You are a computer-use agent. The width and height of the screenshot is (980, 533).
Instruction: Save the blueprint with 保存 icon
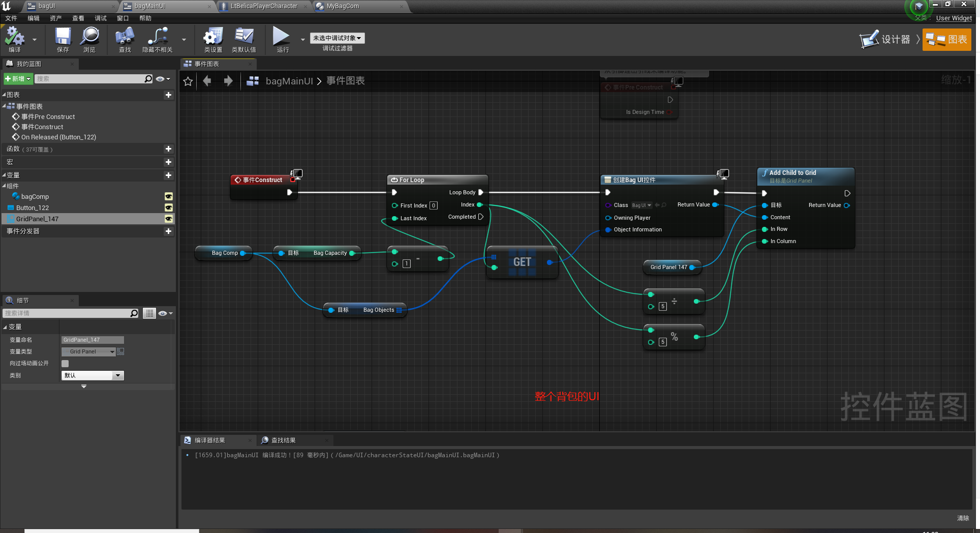click(62, 39)
